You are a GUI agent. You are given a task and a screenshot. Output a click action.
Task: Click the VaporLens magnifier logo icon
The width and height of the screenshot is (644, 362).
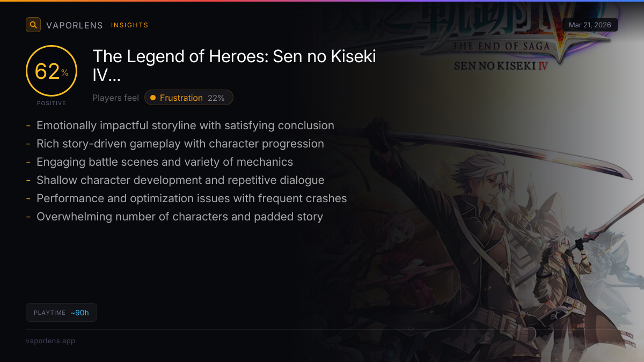tap(33, 25)
